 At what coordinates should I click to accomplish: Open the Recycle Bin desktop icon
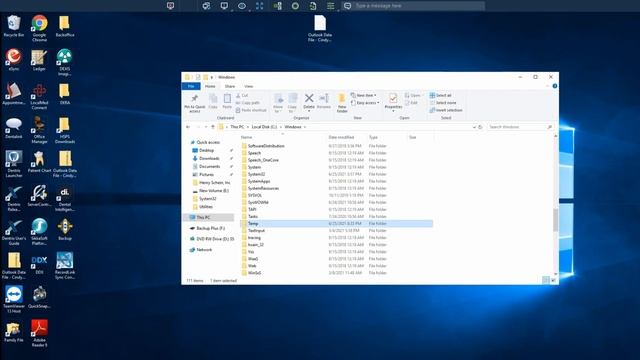(x=13, y=27)
